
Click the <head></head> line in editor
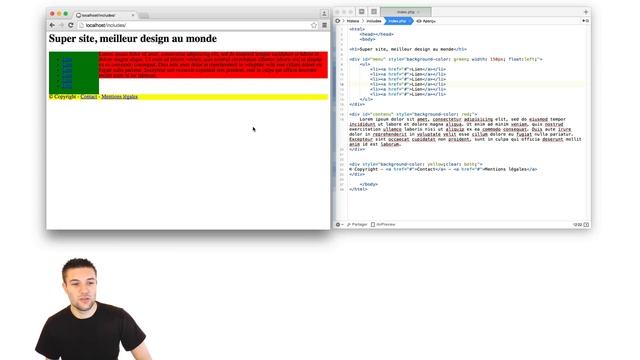(377, 34)
